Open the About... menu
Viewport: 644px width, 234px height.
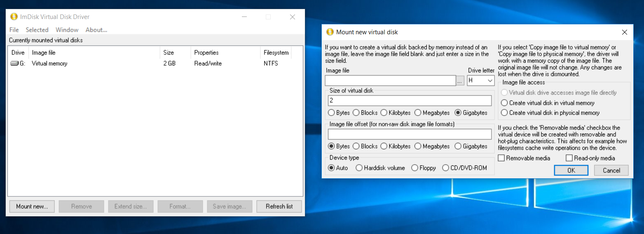coord(96,30)
